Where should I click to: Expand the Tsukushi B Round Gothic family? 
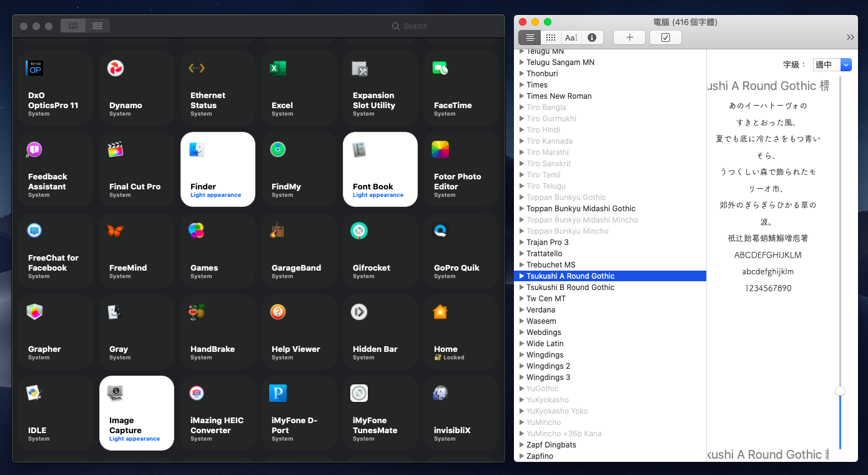coord(521,287)
